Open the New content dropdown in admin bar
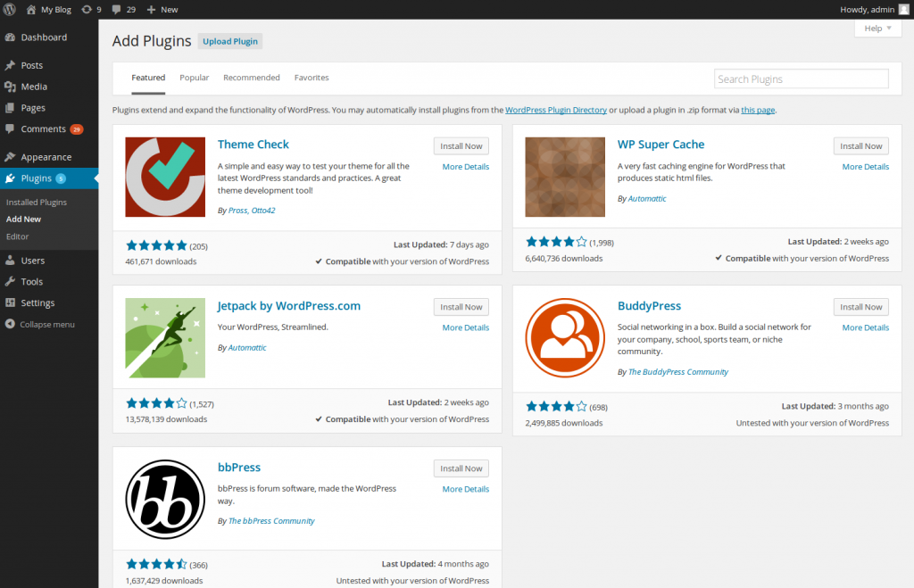The image size is (914, 588). tap(162, 9)
